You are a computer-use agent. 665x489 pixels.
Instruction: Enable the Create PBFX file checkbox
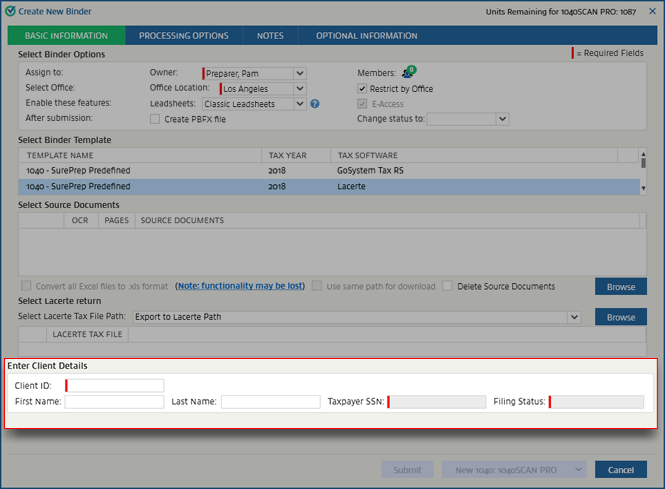[x=155, y=119]
